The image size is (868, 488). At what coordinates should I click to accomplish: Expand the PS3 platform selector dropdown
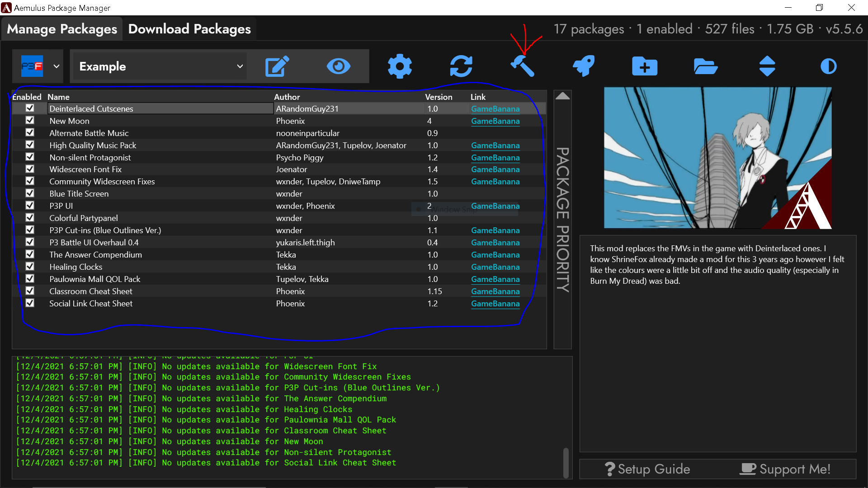(56, 66)
